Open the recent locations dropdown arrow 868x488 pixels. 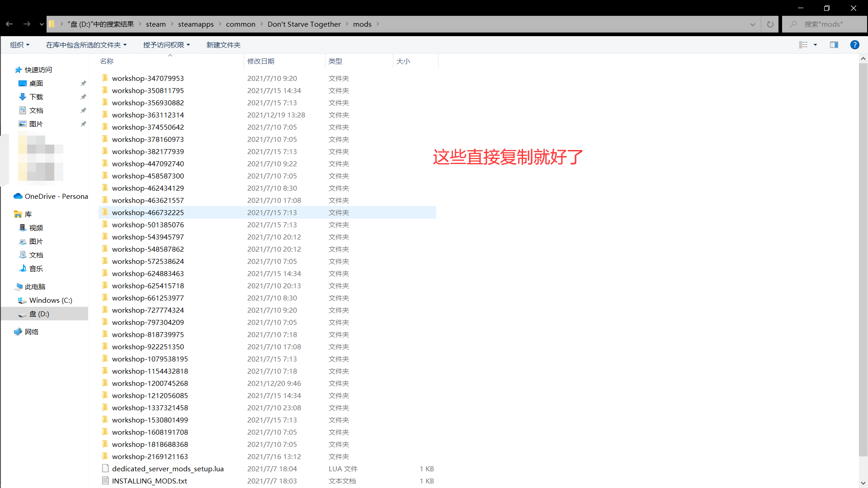pos(42,24)
